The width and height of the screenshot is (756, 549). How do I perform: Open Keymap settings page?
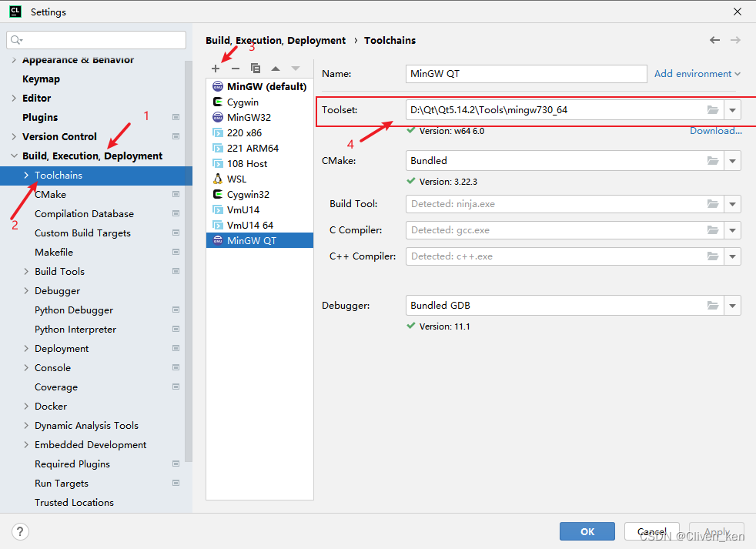tap(41, 79)
